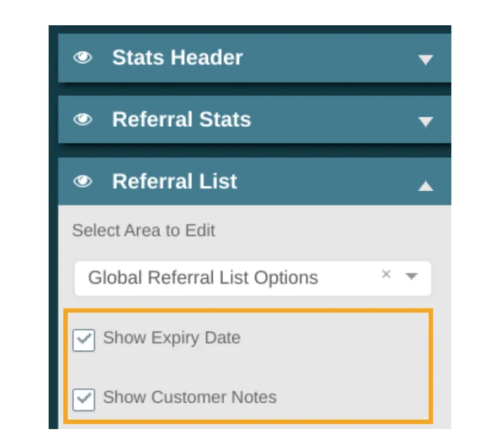
Task: Expand Stats Header with its down arrow
Action: coord(426,59)
